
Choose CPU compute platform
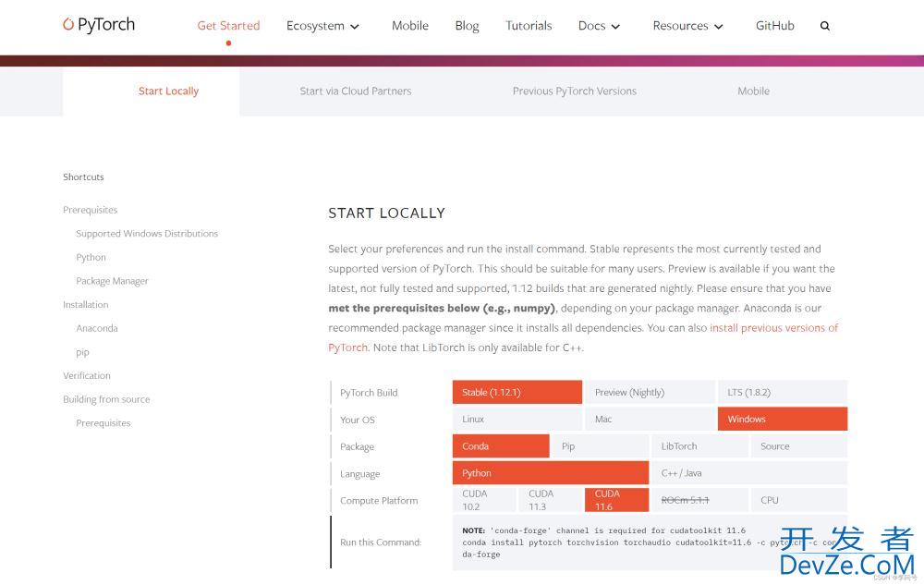pos(799,500)
